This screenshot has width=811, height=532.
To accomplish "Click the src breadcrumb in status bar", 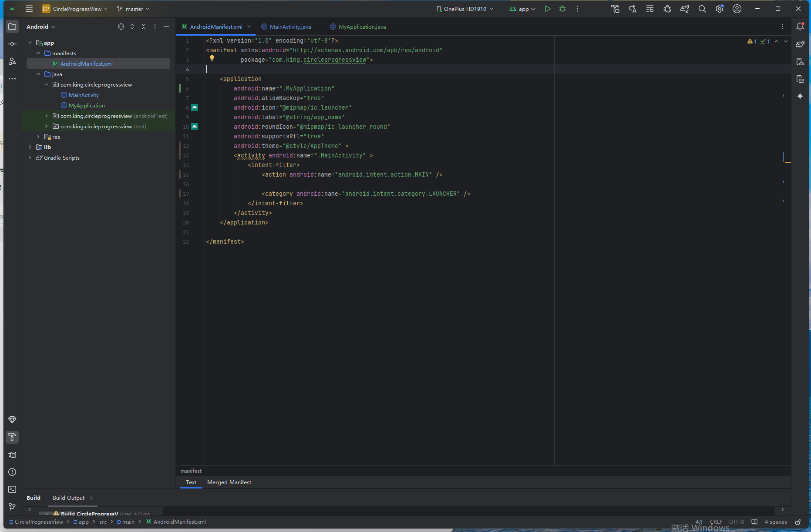I will tap(103, 522).
